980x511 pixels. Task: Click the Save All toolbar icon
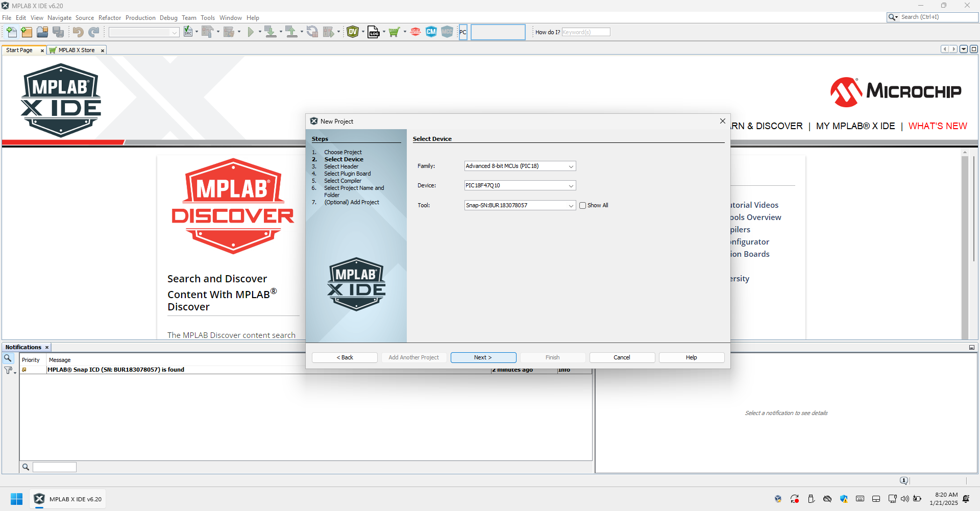pyautogui.click(x=58, y=32)
